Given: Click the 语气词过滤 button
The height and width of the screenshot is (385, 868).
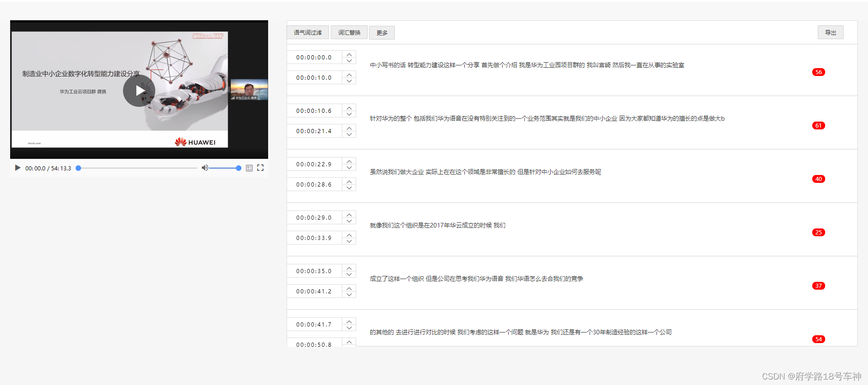Looking at the screenshot, I should click(x=308, y=33).
